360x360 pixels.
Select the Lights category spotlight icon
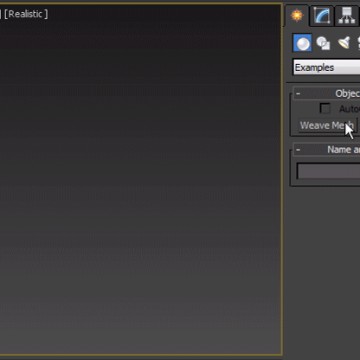click(x=343, y=43)
